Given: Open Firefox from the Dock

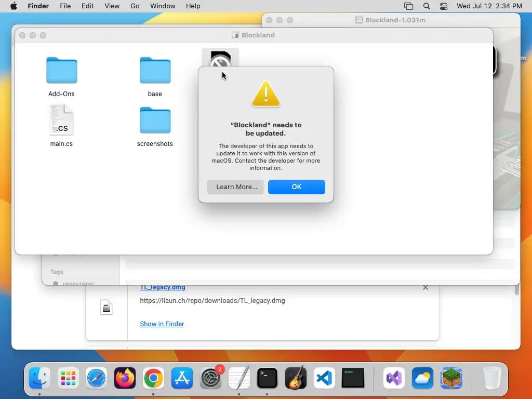Looking at the screenshot, I should (x=125, y=378).
